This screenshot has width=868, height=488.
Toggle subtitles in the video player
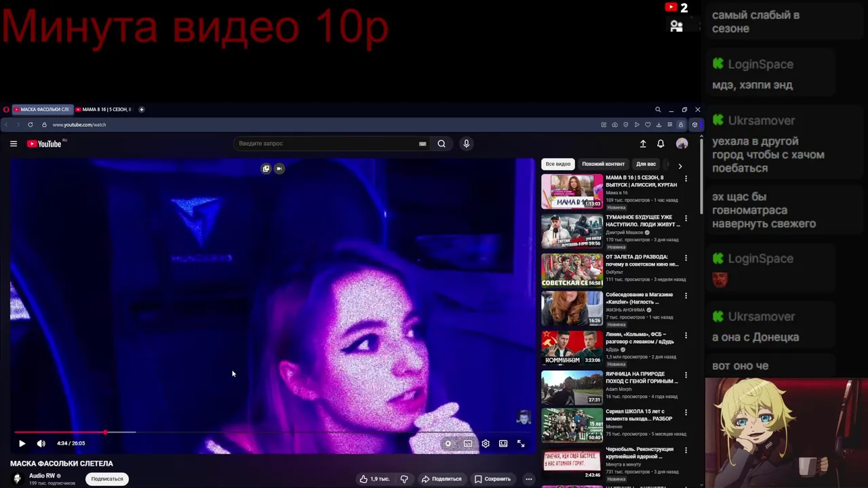point(468,443)
